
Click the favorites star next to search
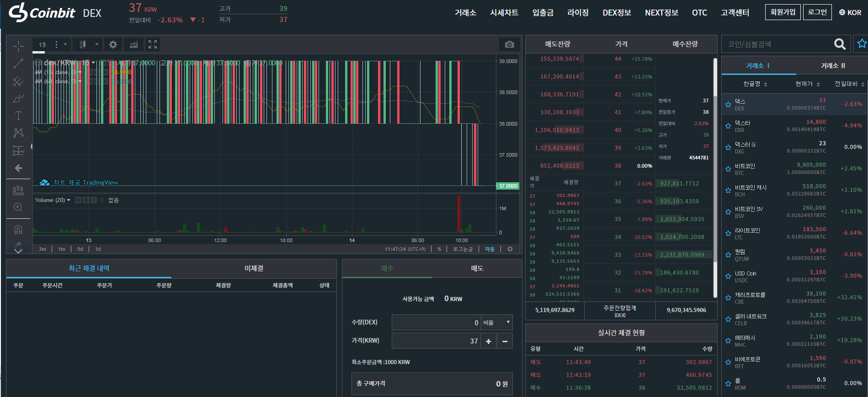862,43
